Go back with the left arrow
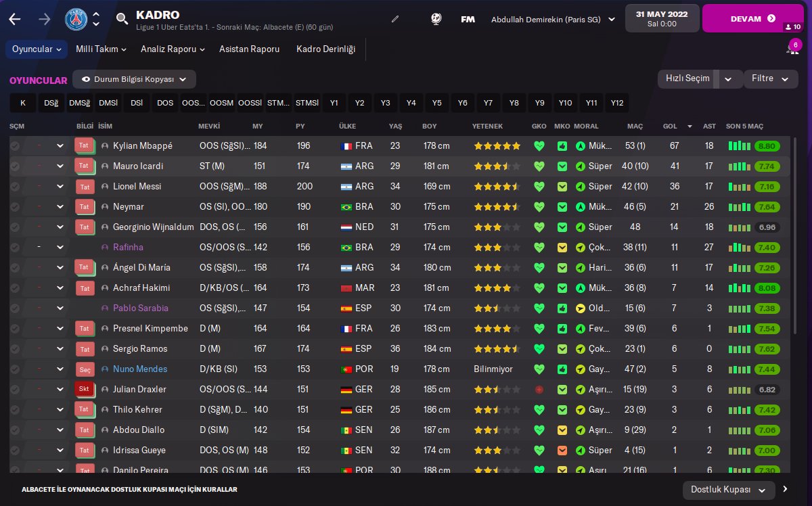812x506 pixels. [15, 19]
